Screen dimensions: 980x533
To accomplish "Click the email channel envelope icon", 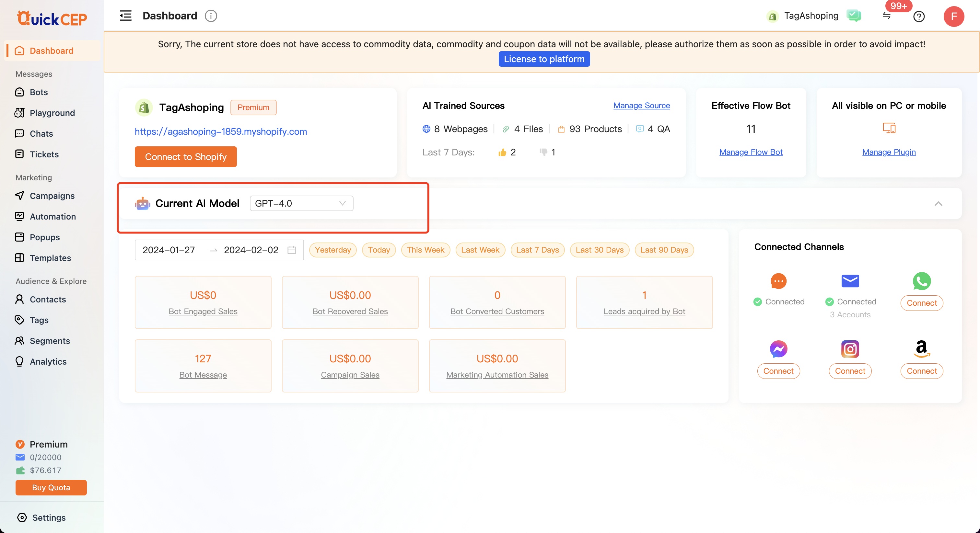I will click(x=850, y=281).
